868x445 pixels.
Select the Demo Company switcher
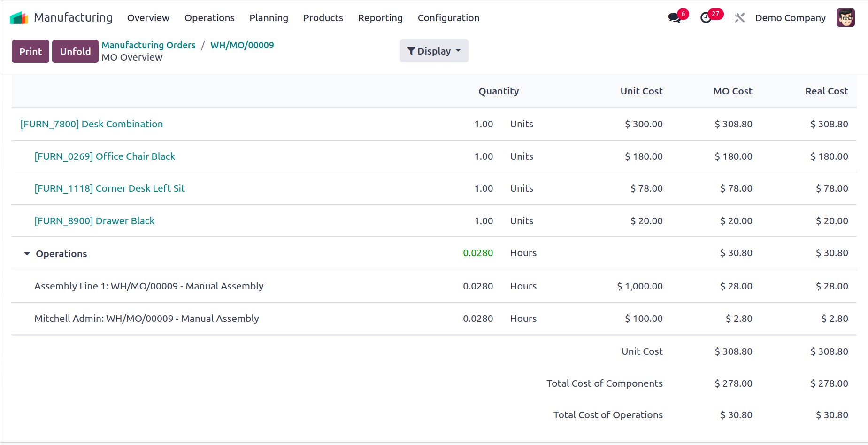click(x=790, y=18)
